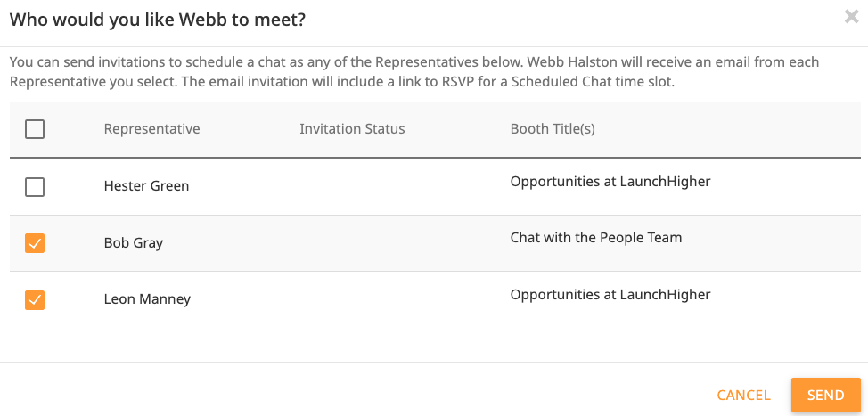
Task: Click the dialog title Who would you like Webb to meet
Action: point(159,20)
